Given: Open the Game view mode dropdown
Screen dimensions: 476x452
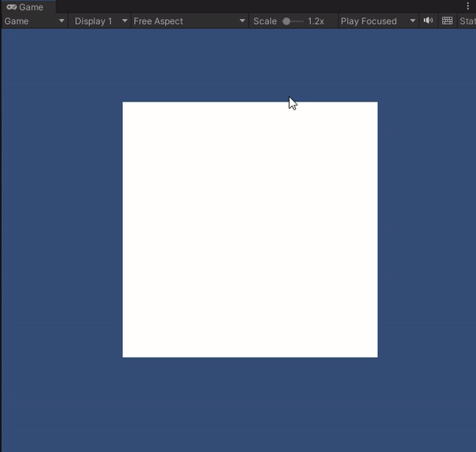Looking at the screenshot, I should pyautogui.click(x=35, y=21).
